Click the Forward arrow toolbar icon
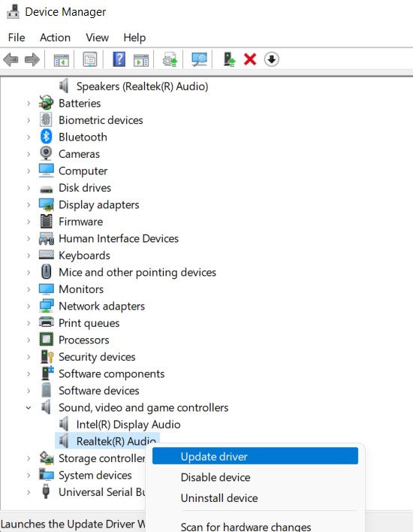 coord(32,59)
